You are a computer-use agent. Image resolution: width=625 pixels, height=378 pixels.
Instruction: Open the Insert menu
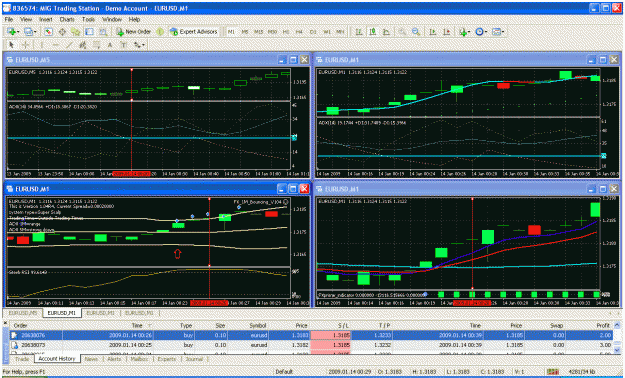[46, 19]
